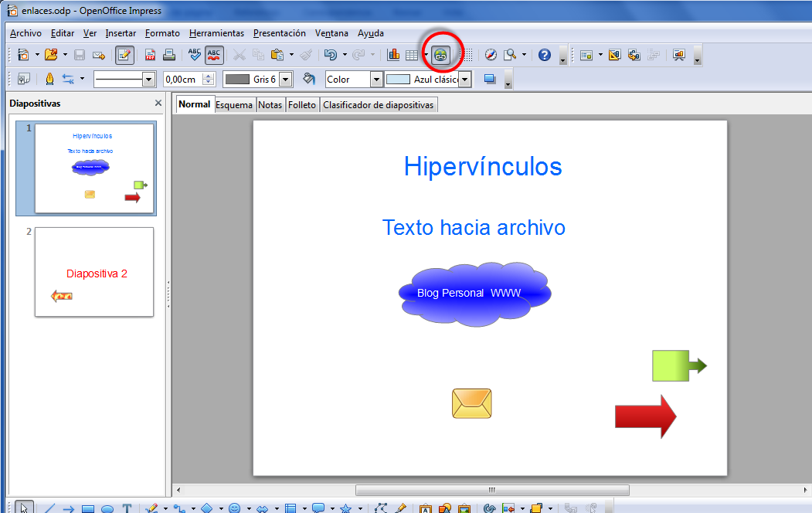
Task: Choose the Stars shape tool
Action: click(346, 508)
